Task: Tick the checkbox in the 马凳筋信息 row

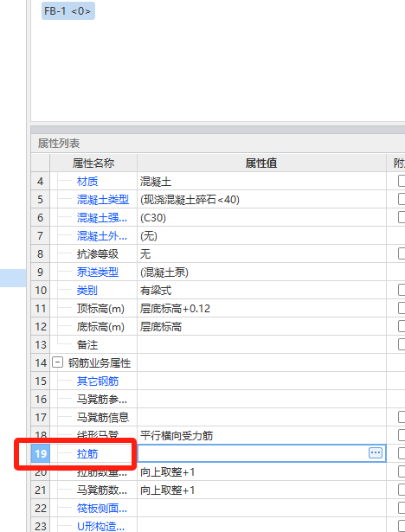Action: click(x=402, y=417)
